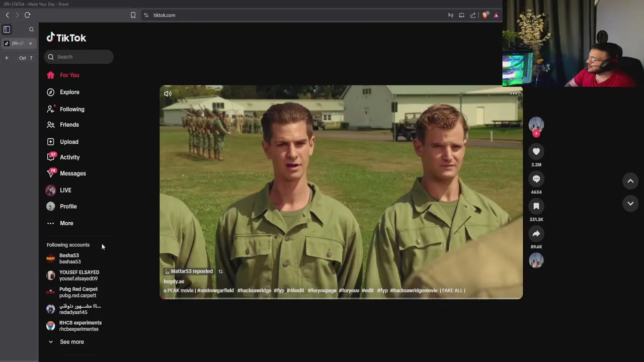Click the Brave Rewards triangle icon
The width and height of the screenshot is (644, 362).
pos(496,15)
